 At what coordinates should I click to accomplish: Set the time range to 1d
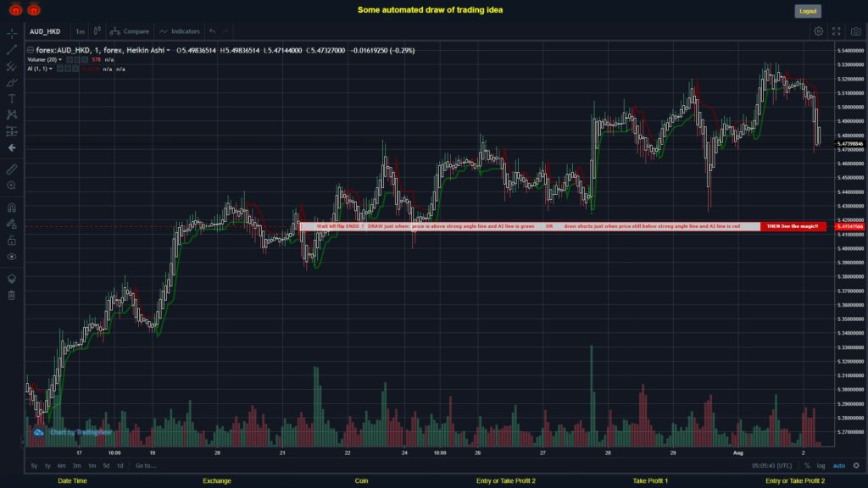(x=120, y=465)
